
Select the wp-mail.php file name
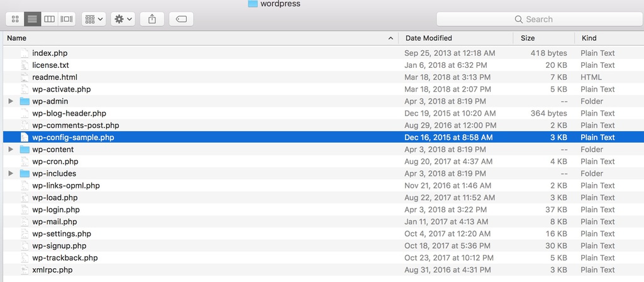pyautogui.click(x=55, y=222)
